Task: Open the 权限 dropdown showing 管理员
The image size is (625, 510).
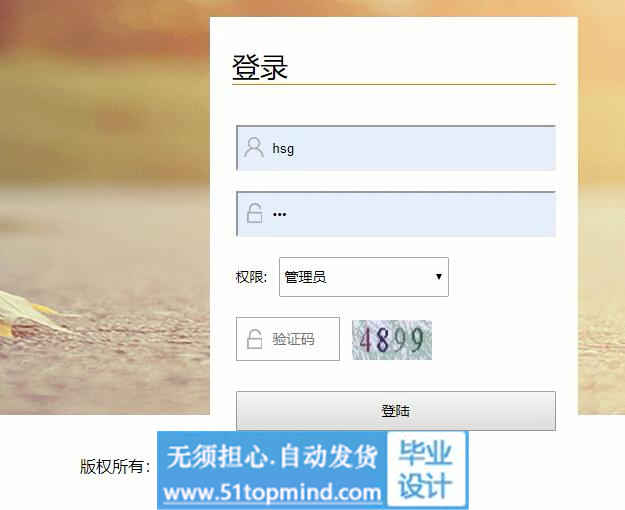Action: coord(364,277)
